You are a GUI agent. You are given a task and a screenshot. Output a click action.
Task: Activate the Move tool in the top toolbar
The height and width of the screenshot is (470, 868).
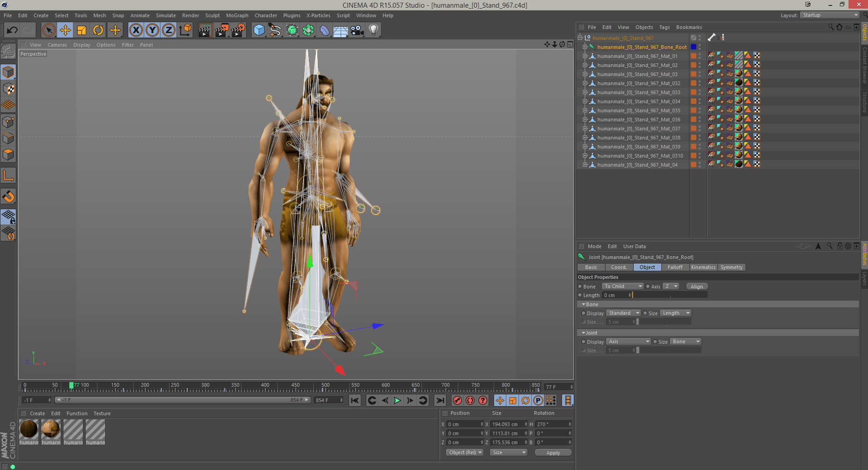click(x=65, y=30)
